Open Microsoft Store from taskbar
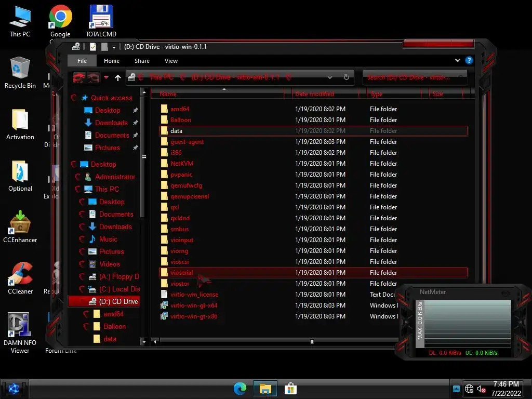532x399 pixels. pos(290,389)
